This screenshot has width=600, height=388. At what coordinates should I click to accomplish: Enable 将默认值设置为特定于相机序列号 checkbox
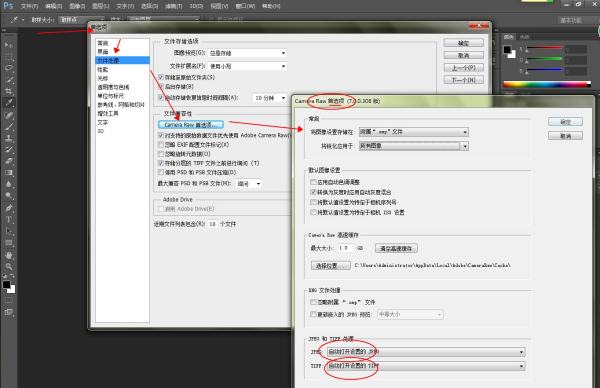click(x=313, y=202)
